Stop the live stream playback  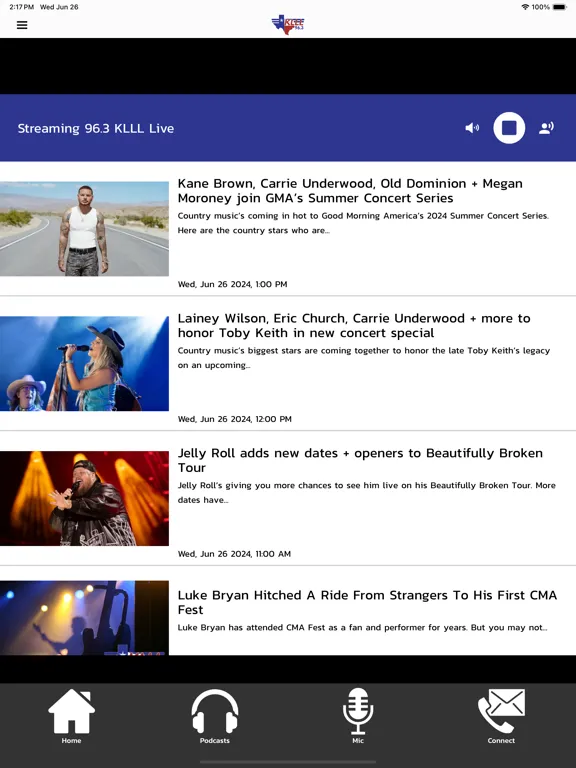509,128
